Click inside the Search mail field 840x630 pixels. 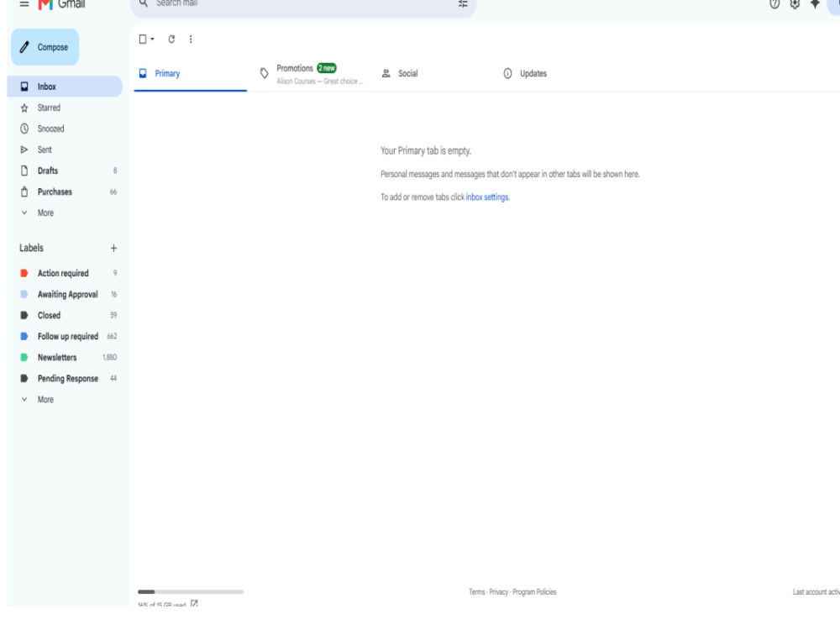pos(303,4)
